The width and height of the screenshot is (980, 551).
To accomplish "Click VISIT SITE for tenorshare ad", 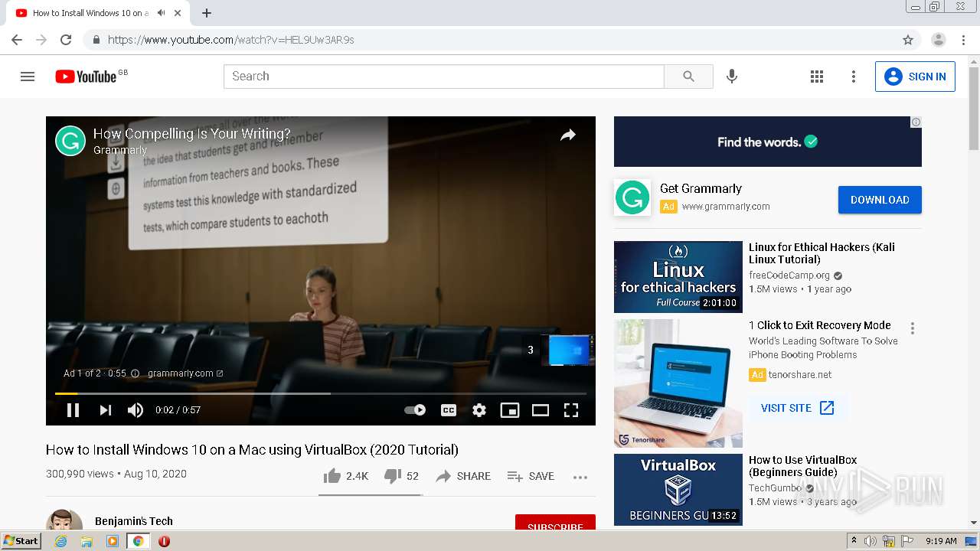I will coord(798,408).
